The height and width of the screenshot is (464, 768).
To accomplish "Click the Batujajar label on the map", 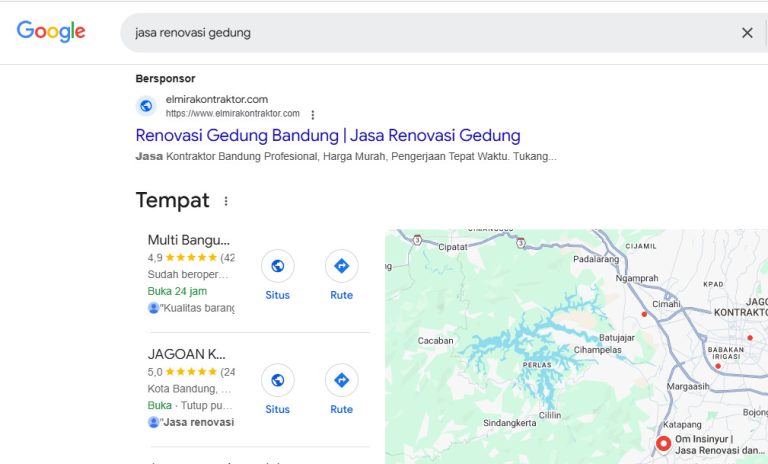I will pos(617,338).
